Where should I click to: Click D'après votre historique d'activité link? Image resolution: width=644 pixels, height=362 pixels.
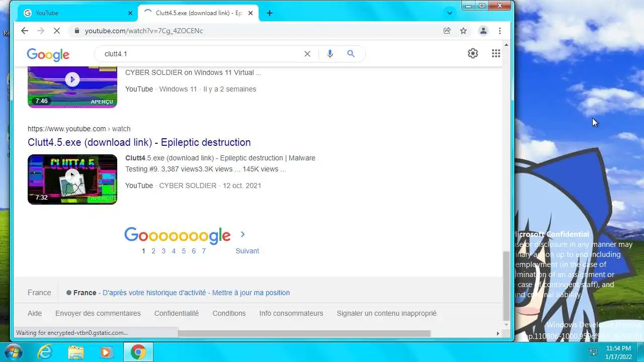pyautogui.click(x=154, y=293)
